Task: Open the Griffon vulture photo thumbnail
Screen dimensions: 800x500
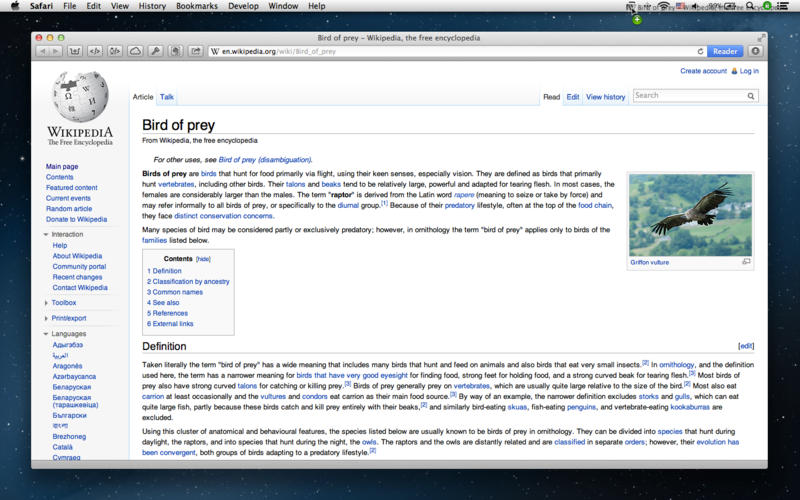Action: pos(690,215)
